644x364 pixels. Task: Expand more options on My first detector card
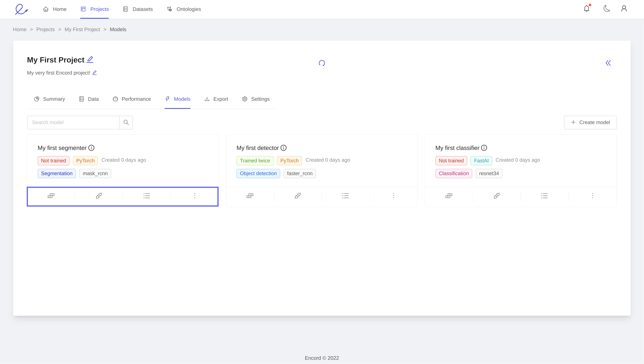[393, 196]
